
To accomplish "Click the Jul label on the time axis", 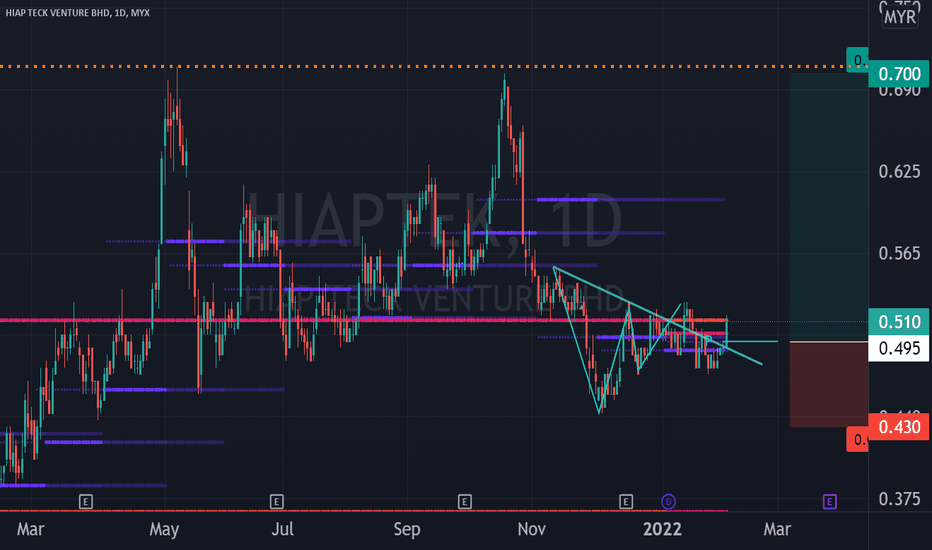I will [x=282, y=529].
